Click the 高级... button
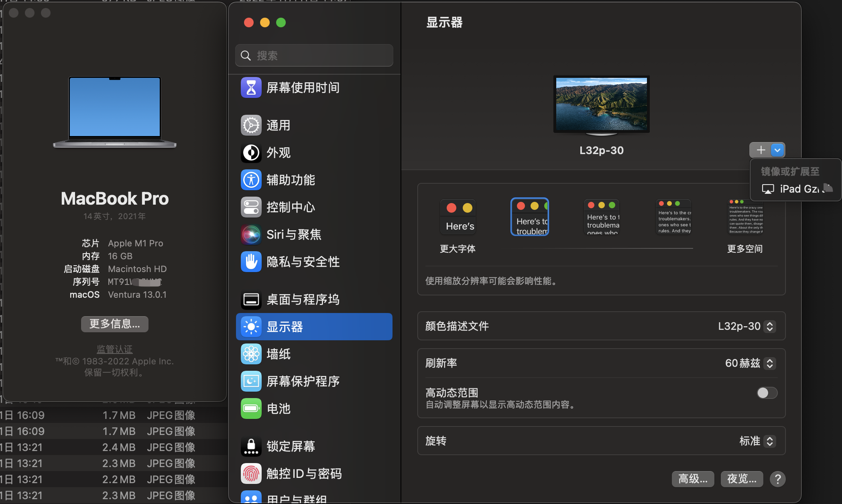 click(693, 479)
